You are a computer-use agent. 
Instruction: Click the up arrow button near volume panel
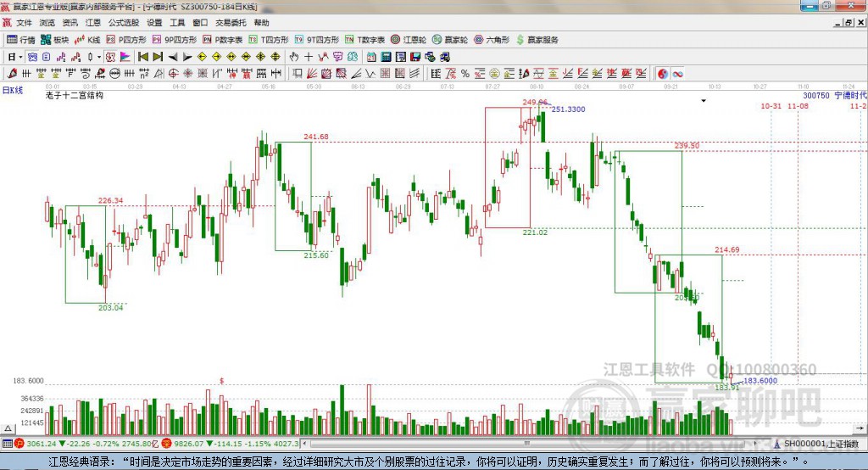8,428
